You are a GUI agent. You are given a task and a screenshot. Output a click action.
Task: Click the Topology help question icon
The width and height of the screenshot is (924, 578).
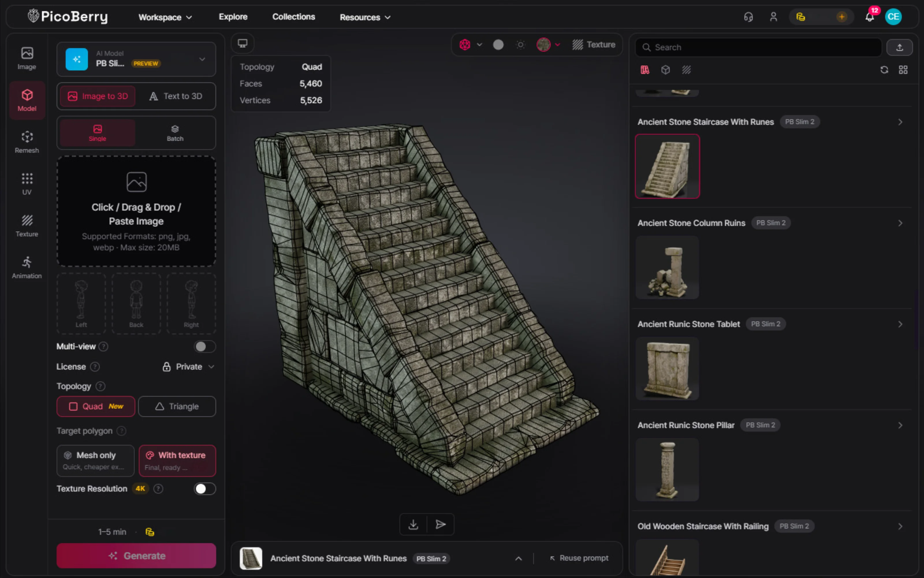[100, 386]
